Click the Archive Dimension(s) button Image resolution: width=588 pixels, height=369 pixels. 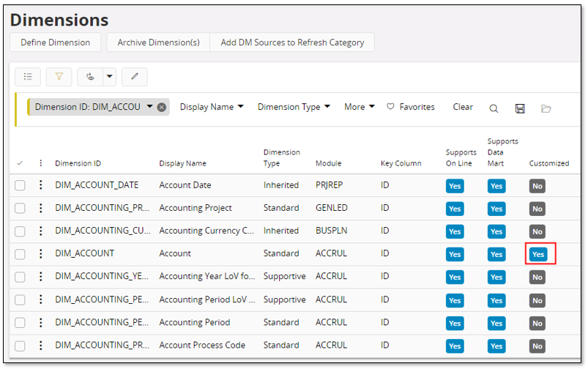tap(158, 42)
